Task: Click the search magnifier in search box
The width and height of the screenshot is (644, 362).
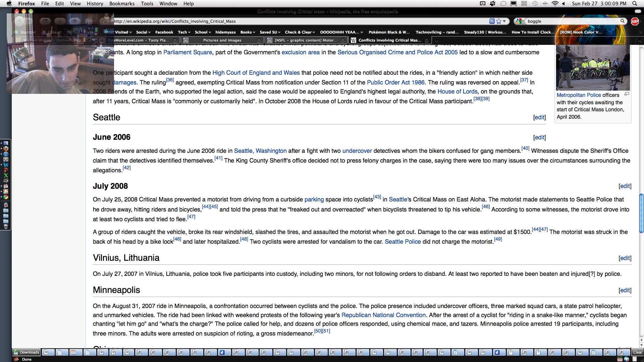Action: click(x=623, y=21)
